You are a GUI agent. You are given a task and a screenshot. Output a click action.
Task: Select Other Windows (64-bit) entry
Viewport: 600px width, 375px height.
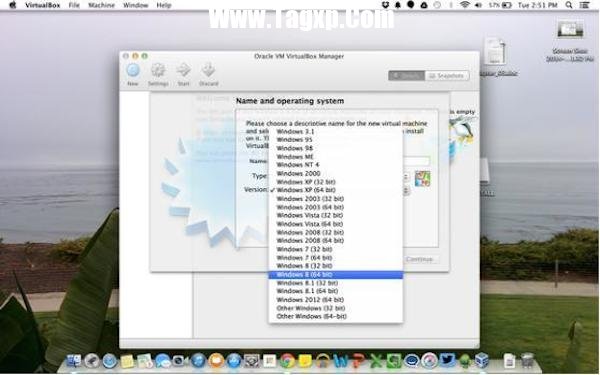336,316
